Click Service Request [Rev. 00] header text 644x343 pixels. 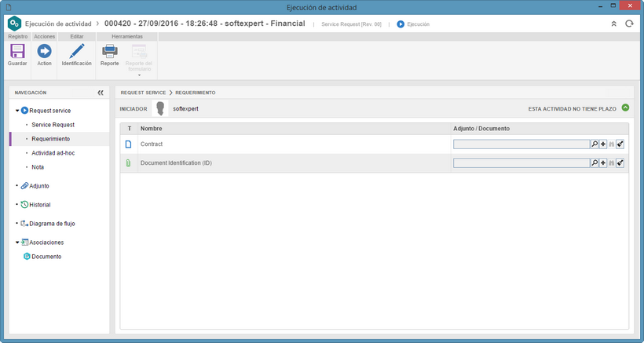tap(351, 24)
